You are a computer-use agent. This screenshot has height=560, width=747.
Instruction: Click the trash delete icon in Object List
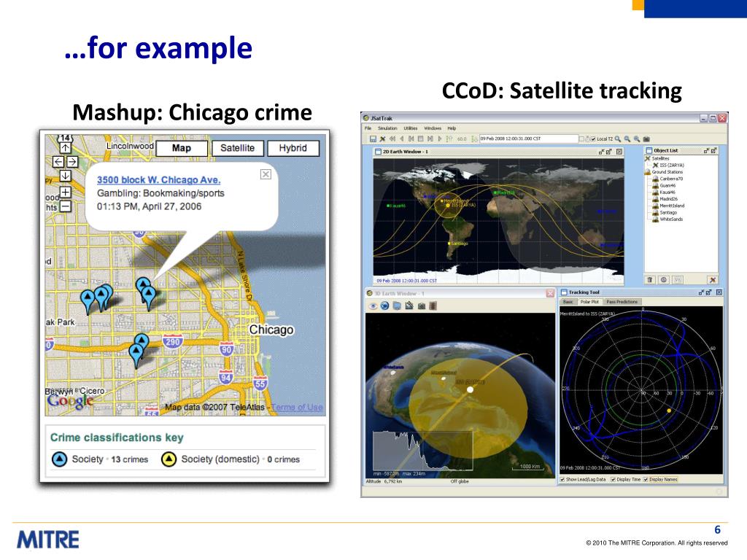pyautogui.click(x=650, y=279)
